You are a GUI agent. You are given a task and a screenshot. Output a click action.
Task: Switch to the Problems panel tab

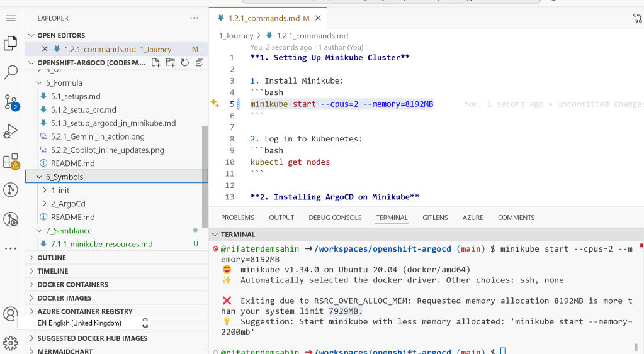237,218
